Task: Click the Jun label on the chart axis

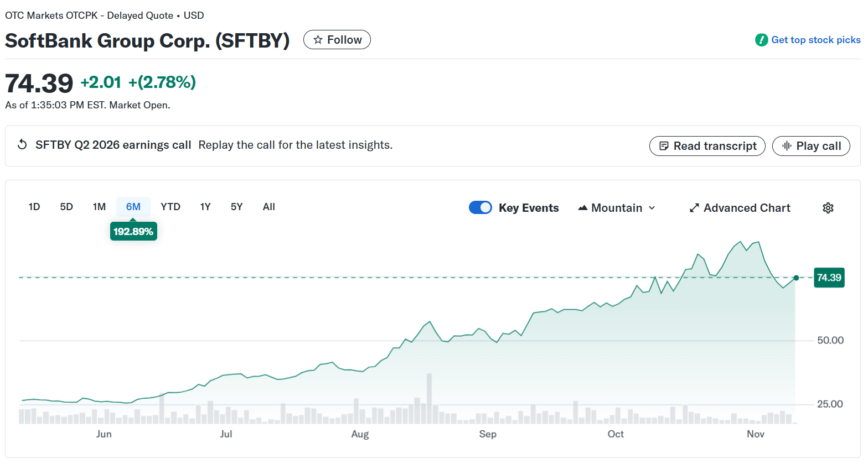Action: tap(104, 434)
